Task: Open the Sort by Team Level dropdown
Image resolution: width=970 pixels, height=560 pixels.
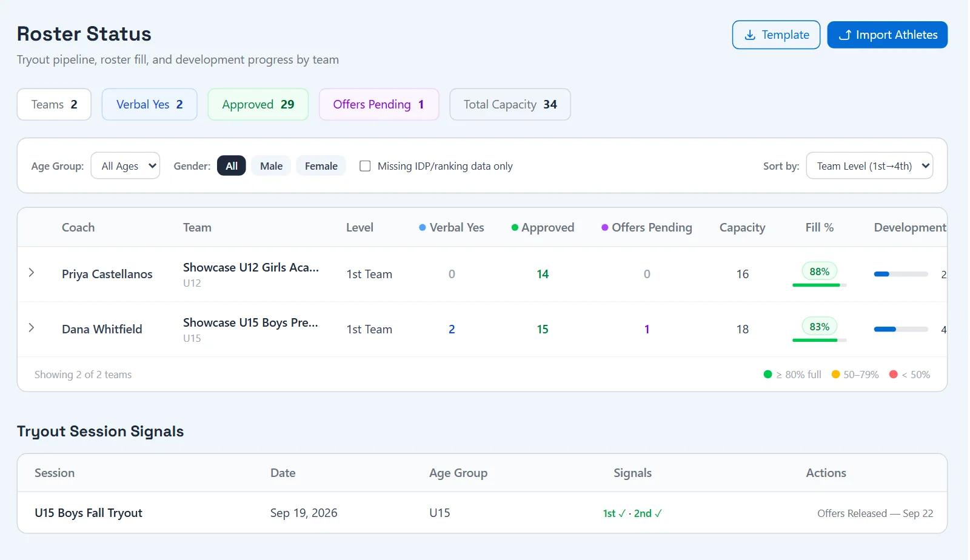Action: click(869, 165)
